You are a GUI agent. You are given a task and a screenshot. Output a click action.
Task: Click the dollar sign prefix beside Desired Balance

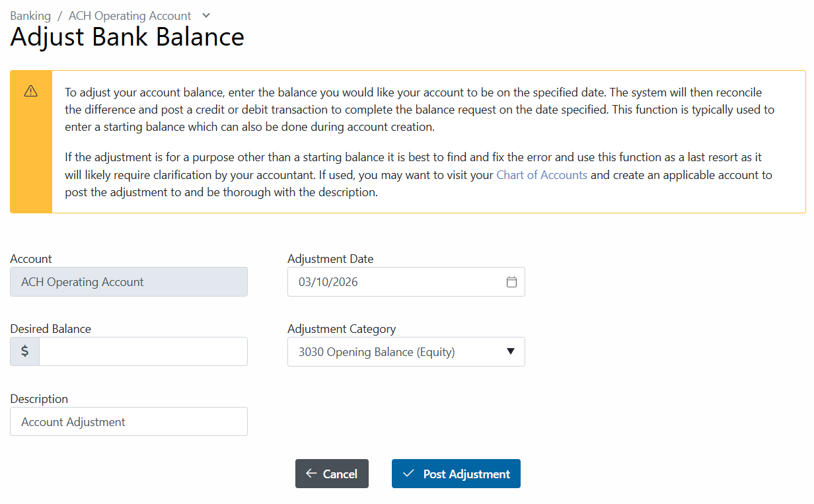tap(25, 351)
